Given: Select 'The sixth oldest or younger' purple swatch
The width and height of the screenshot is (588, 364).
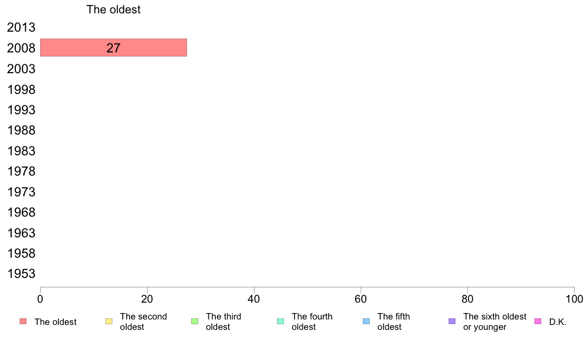Looking at the screenshot, I should [x=452, y=321].
